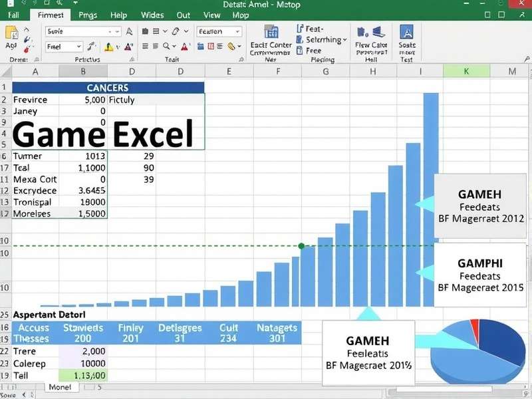This screenshot has width=532, height=399.
Task: Switch to the View ribbon tab
Action: coord(211,15)
